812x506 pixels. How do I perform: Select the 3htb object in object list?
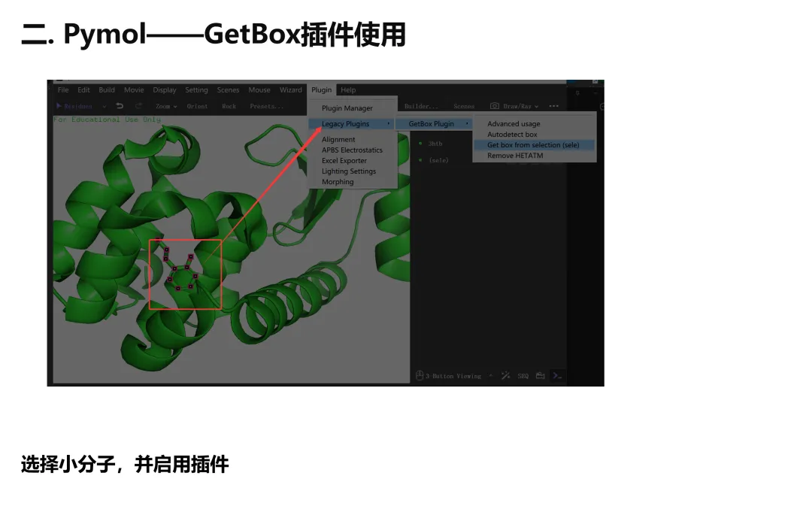pyautogui.click(x=435, y=144)
